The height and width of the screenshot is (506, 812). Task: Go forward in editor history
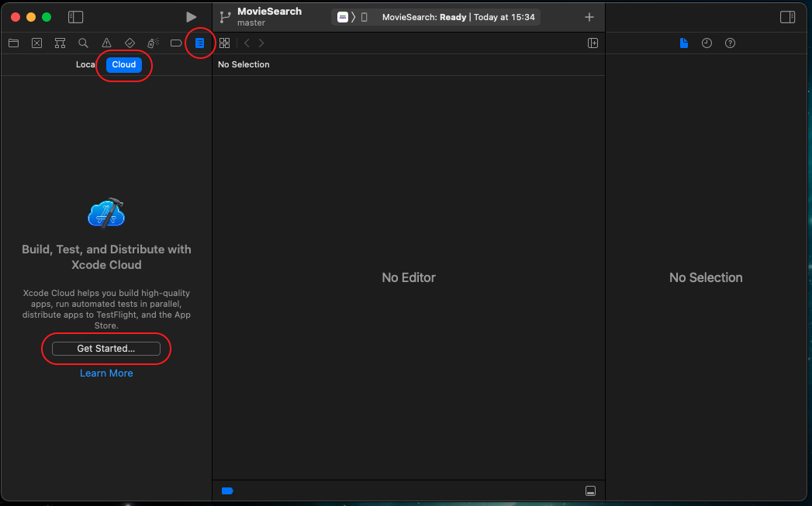[x=261, y=43]
